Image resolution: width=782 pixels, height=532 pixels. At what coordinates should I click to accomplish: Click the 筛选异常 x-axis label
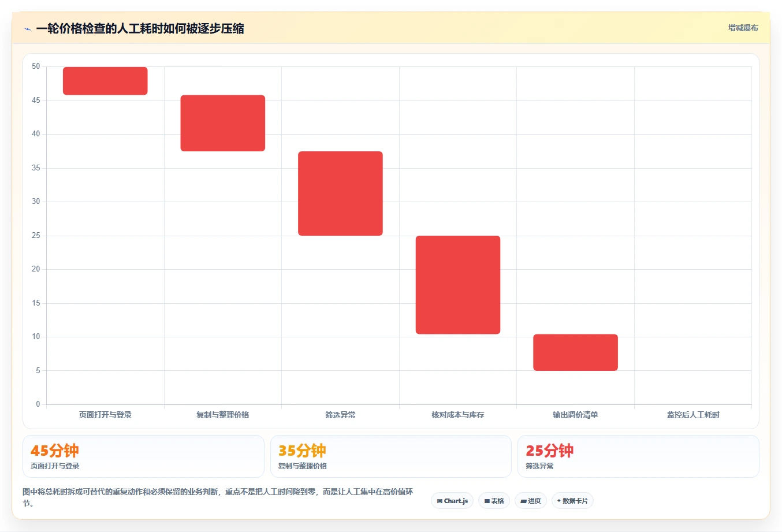click(x=340, y=415)
